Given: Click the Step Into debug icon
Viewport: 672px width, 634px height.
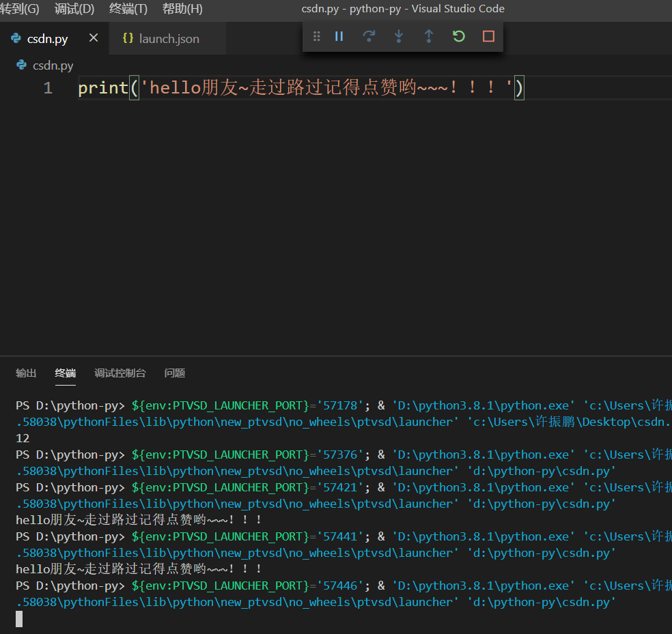Looking at the screenshot, I should pyautogui.click(x=399, y=36).
